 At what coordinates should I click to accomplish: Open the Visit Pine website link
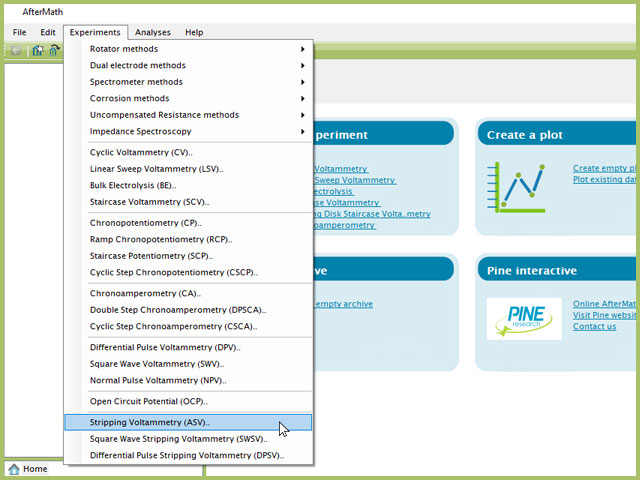[604, 315]
